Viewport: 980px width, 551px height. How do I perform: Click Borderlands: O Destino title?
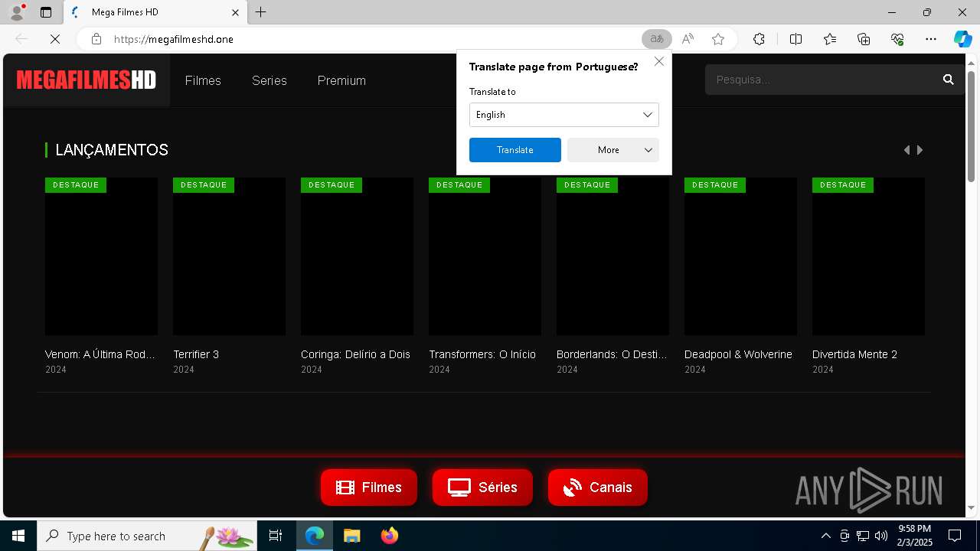point(612,354)
